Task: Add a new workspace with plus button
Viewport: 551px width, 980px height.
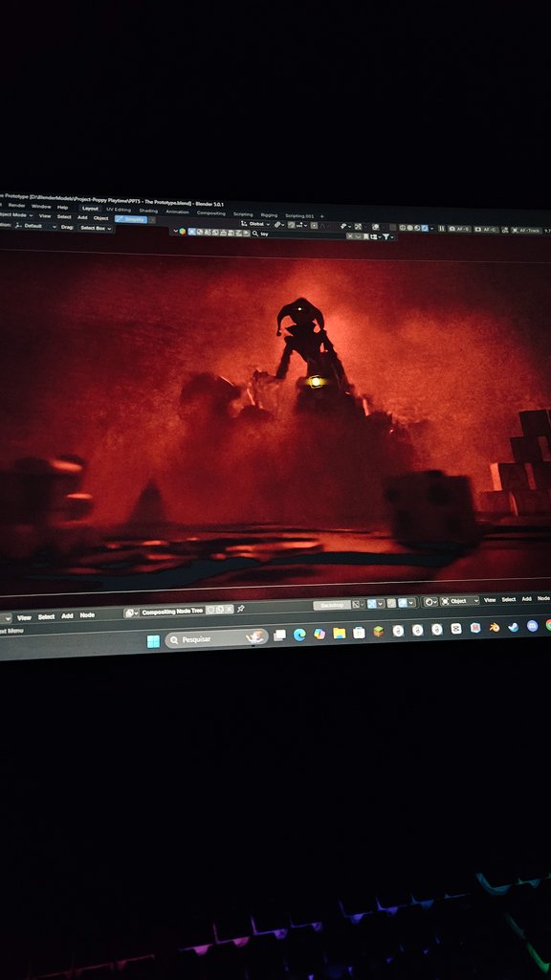Action: point(321,216)
